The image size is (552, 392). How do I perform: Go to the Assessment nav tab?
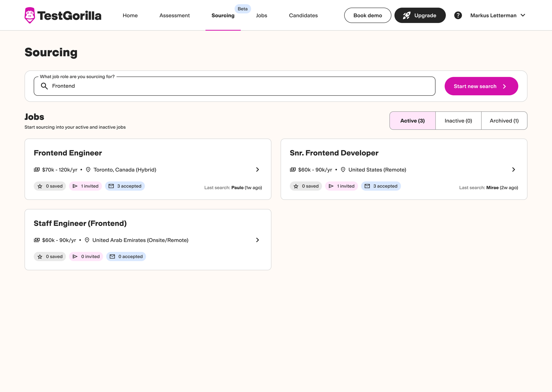[x=175, y=15]
